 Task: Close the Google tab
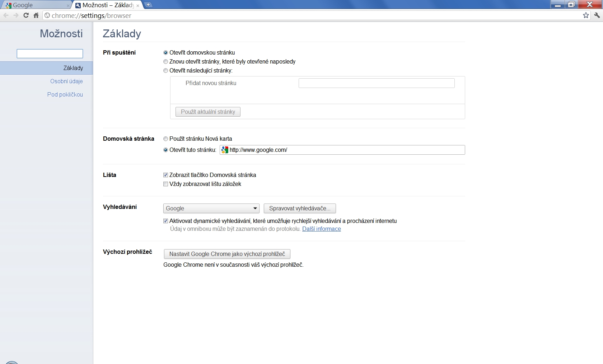[x=68, y=6]
